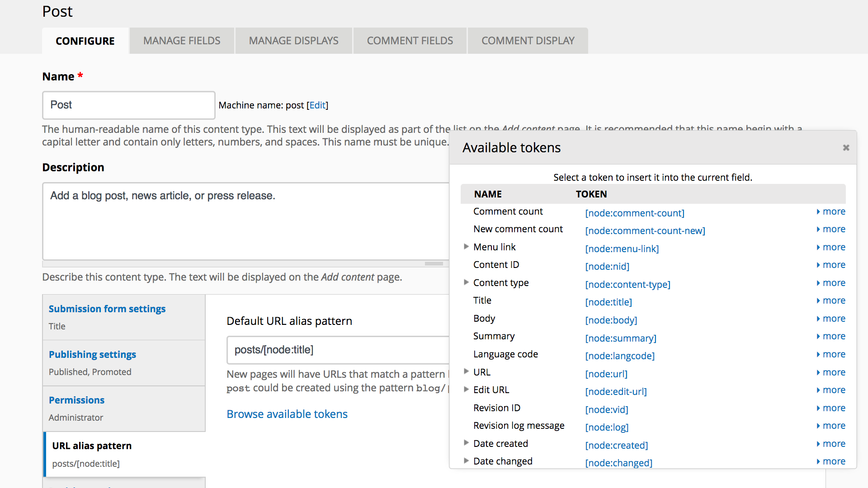Click more link for Comment count
Image resolution: width=868 pixels, height=488 pixels.
tap(833, 211)
